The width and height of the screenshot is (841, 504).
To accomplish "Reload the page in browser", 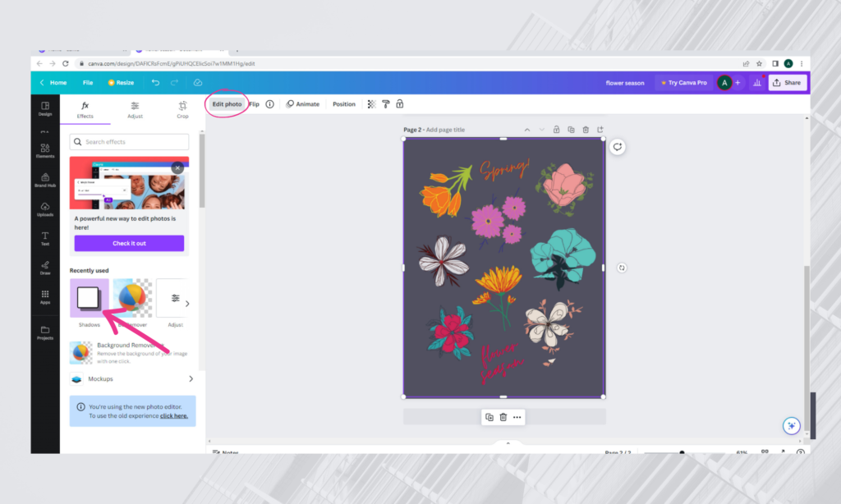I will (x=66, y=63).
